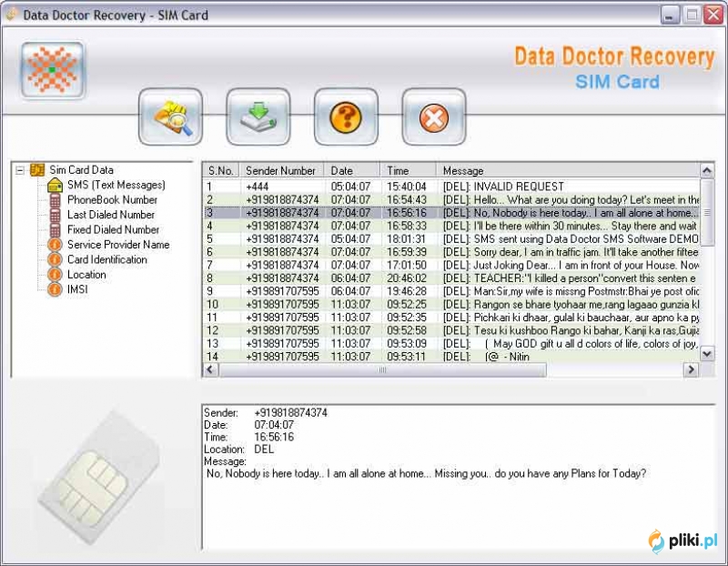Close the Data Doctor Recovery window
Image resolution: width=728 pixels, height=566 pixels.
pos(713,15)
